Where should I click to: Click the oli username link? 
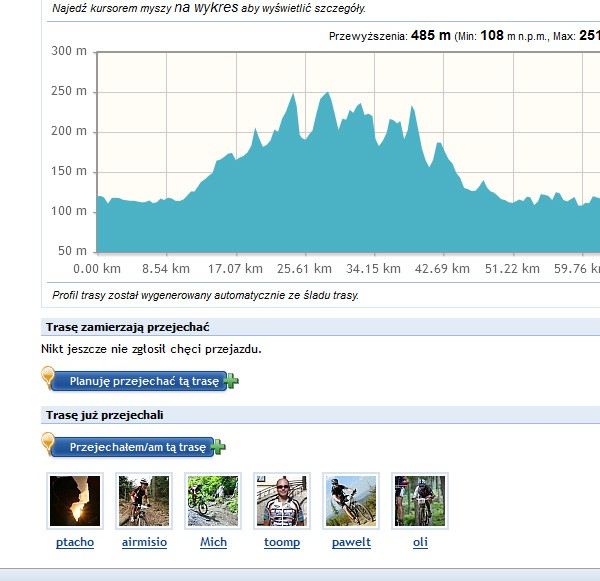pos(420,542)
